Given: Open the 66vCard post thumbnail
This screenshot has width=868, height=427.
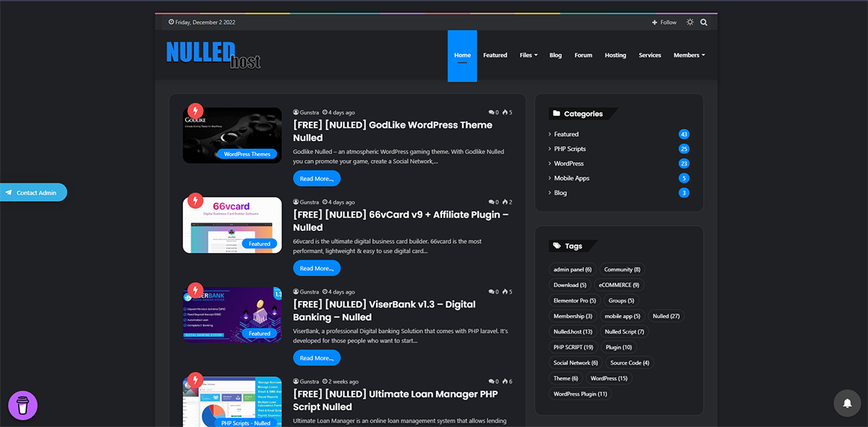Looking at the screenshot, I should point(231,225).
